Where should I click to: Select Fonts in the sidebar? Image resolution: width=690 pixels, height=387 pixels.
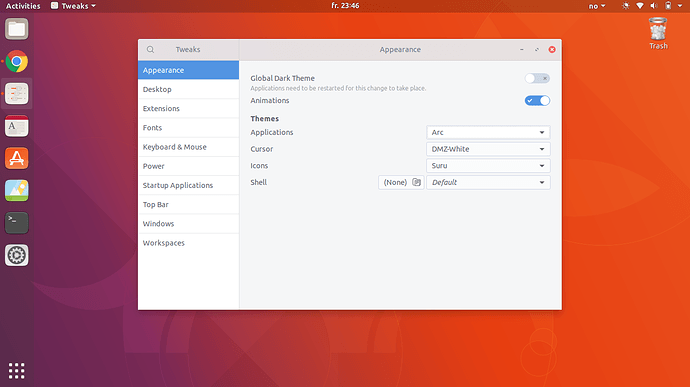click(x=188, y=128)
